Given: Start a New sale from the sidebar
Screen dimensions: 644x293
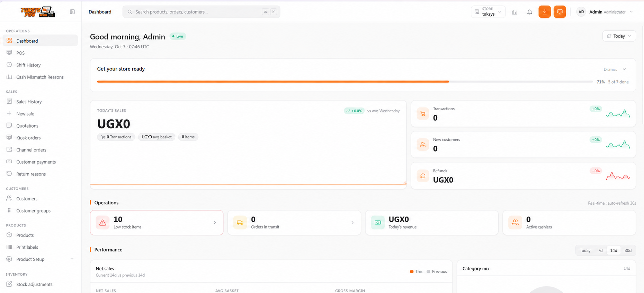Looking at the screenshot, I should pyautogui.click(x=40, y=114).
